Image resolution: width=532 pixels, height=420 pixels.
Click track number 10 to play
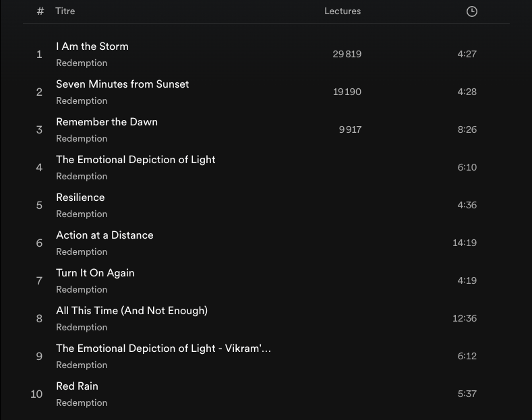point(36,394)
